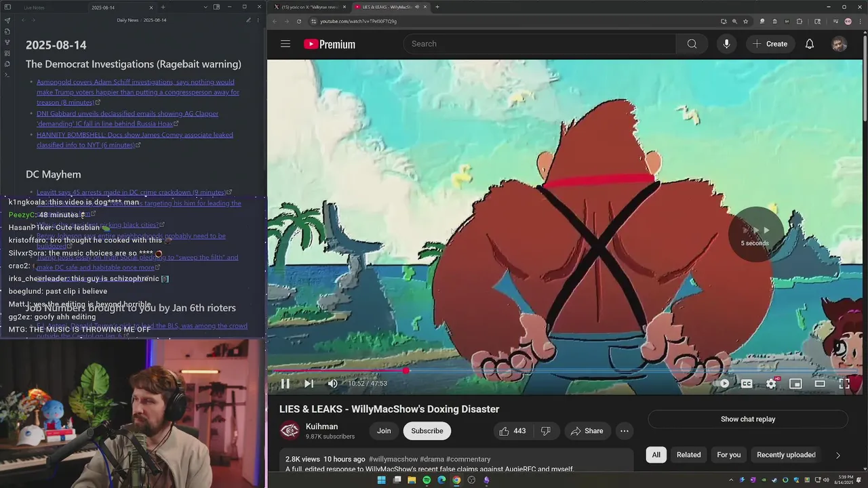
Task: Open more actions ellipsis beside Share
Action: pyautogui.click(x=625, y=431)
